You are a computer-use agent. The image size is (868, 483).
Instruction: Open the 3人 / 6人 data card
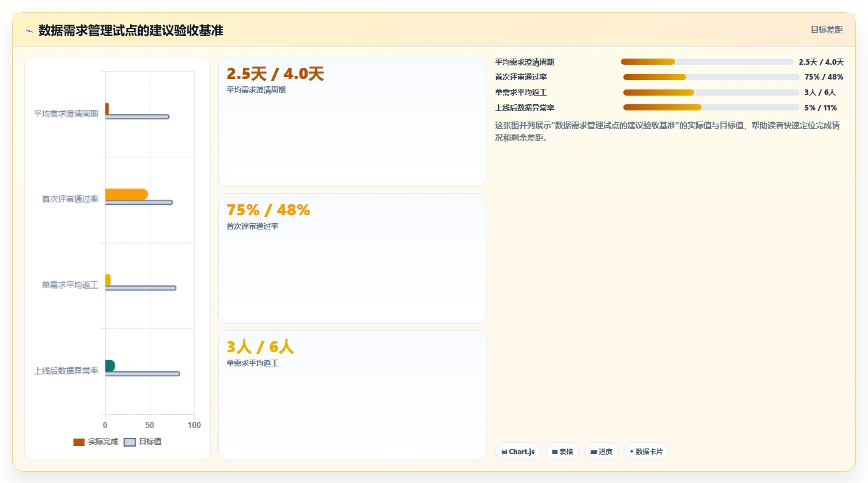pyautogui.click(x=352, y=395)
